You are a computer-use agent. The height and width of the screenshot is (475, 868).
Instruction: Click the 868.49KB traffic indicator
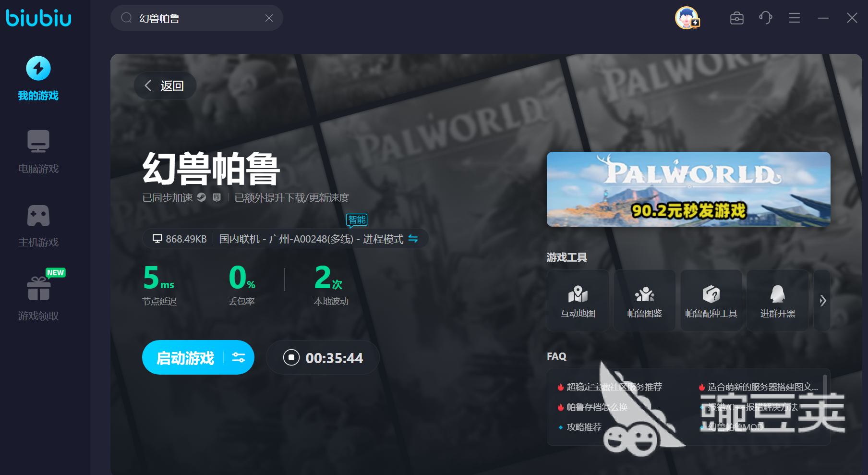pos(180,239)
